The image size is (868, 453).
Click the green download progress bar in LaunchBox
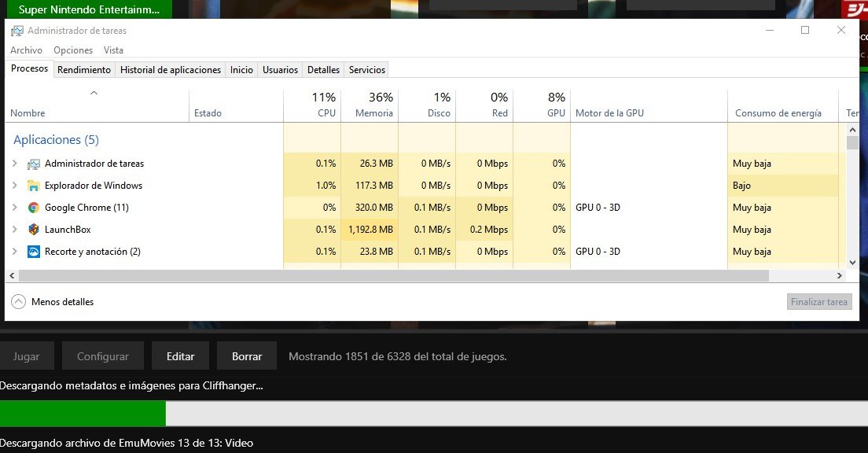tap(83, 413)
